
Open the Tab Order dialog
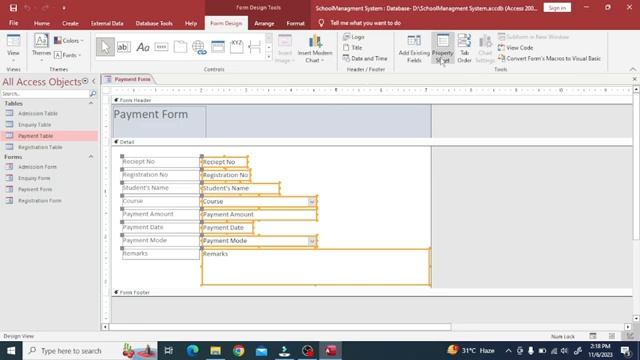464,49
